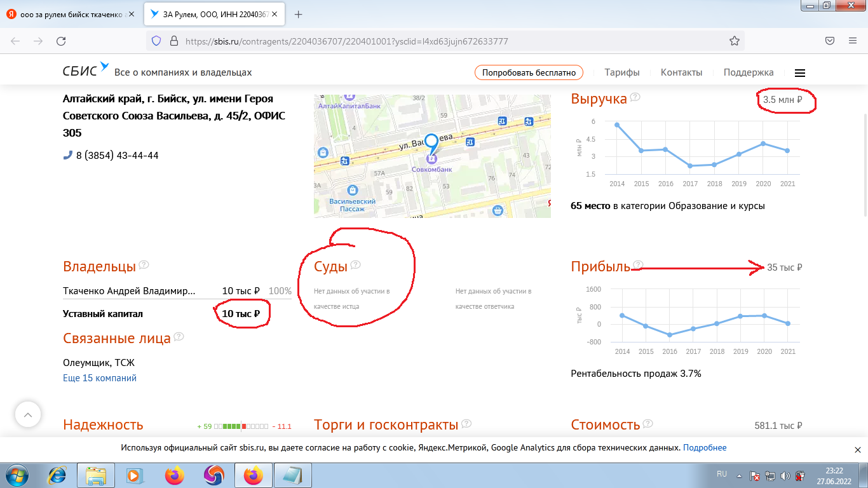Image resolution: width=868 pixels, height=488 pixels.
Task: Click the help icon beside Владельцы
Action: point(144,265)
